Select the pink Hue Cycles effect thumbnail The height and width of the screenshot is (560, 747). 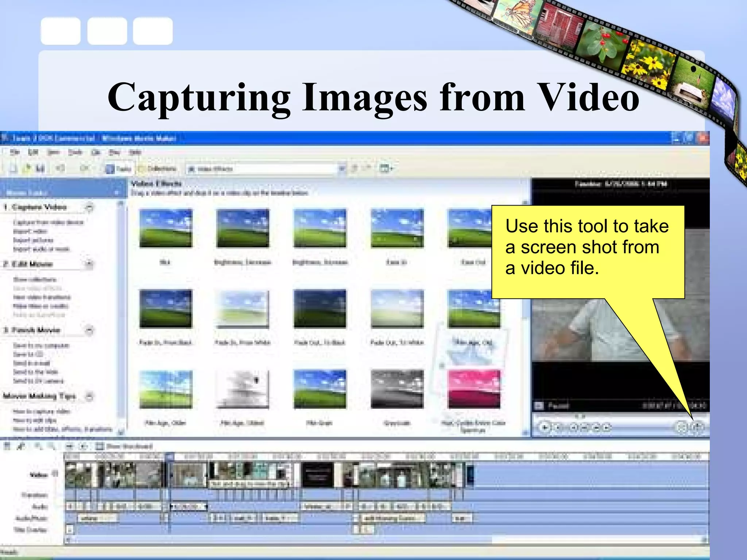(x=474, y=389)
